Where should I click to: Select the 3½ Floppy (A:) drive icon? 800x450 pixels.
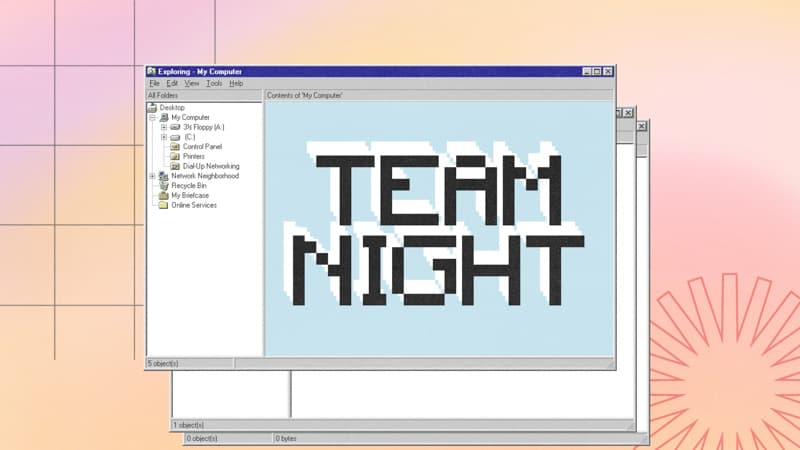click(175, 127)
